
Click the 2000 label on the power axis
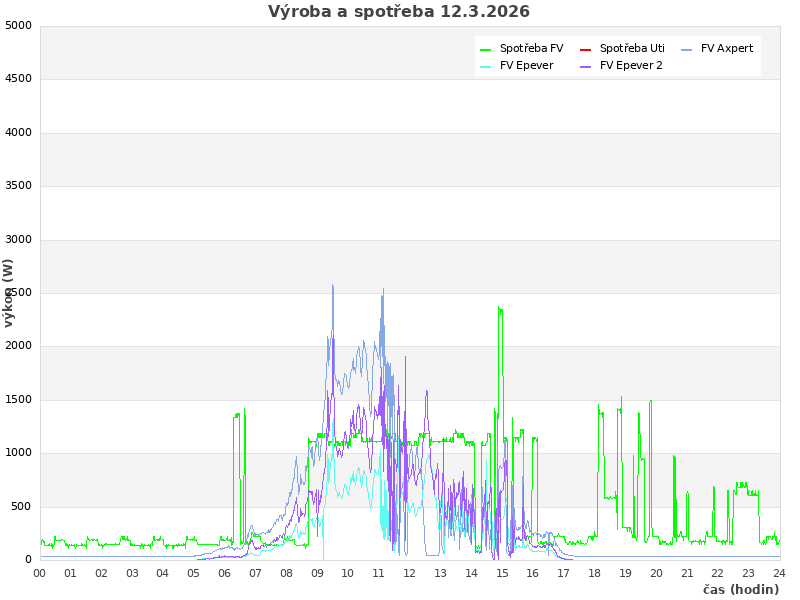[x=19, y=346]
